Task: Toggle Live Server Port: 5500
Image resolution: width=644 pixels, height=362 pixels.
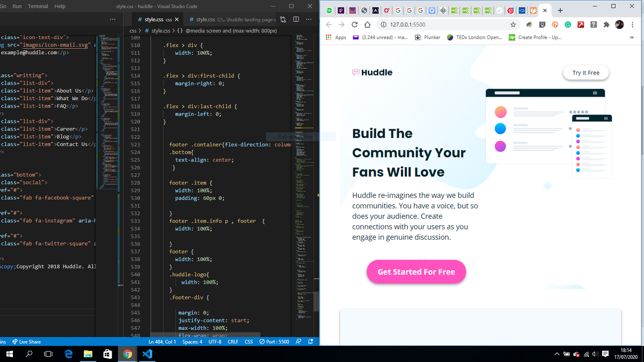Action: point(274,342)
